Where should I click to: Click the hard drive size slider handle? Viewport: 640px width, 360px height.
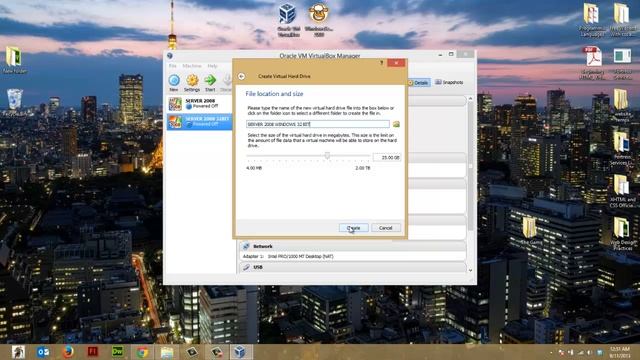pos(327,156)
